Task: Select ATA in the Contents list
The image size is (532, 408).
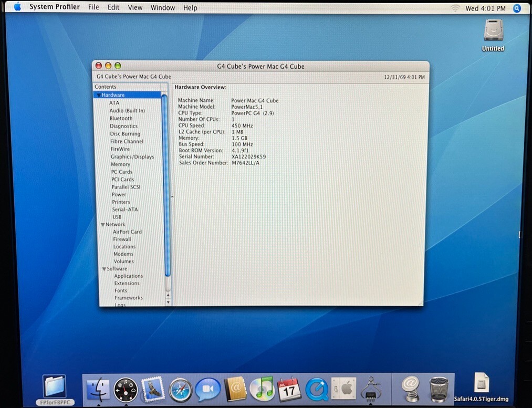Action: click(x=114, y=103)
